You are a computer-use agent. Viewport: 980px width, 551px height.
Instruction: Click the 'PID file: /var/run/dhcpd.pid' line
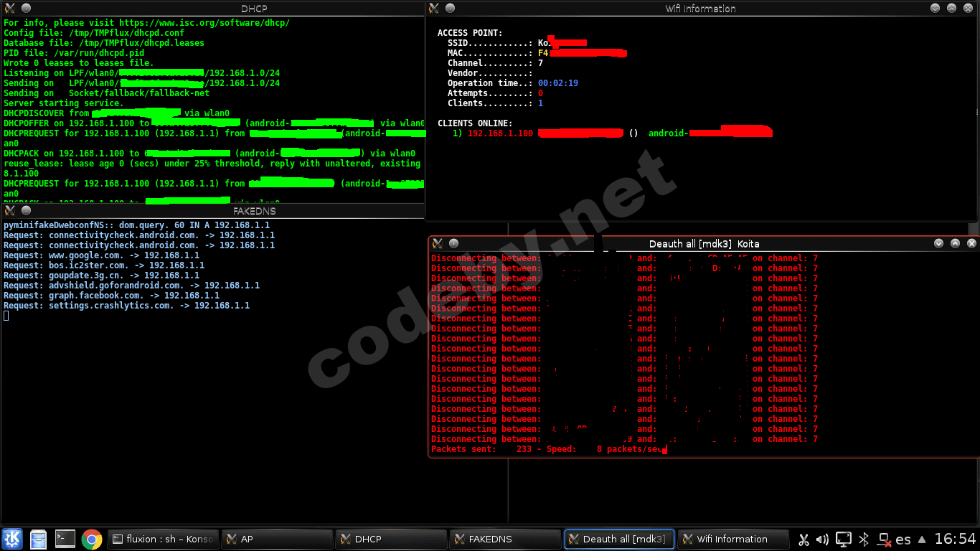(x=73, y=53)
